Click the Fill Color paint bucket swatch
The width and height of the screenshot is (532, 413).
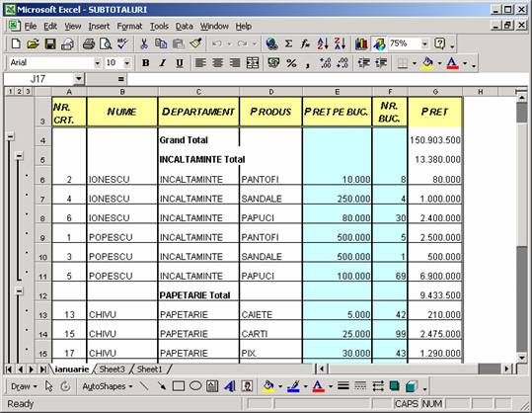pyautogui.click(x=427, y=63)
